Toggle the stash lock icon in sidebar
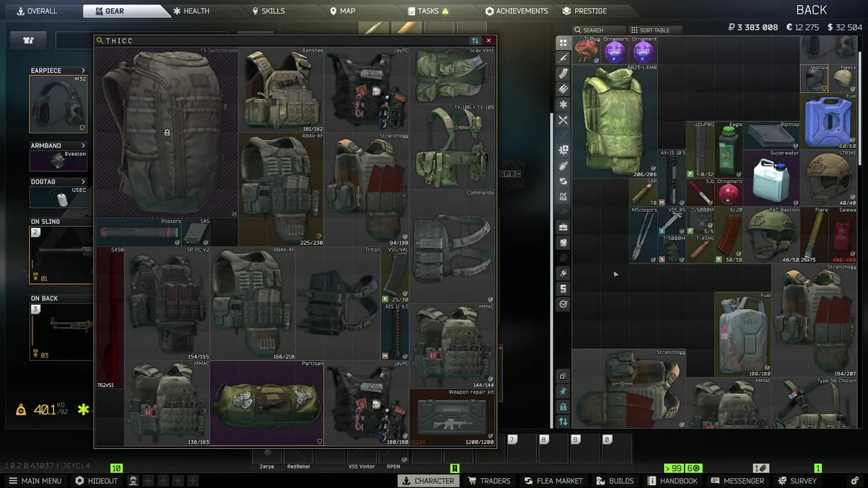The width and height of the screenshot is (868, 488). 563,407
